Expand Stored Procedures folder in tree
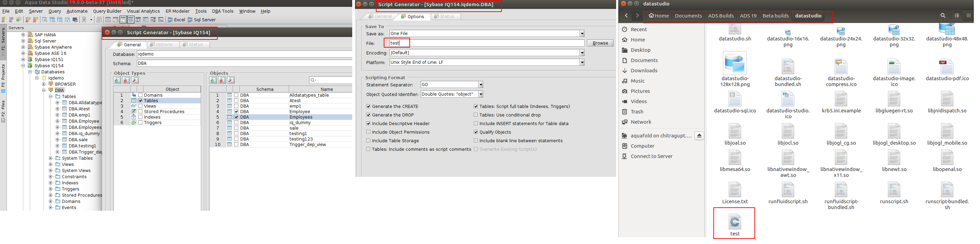 (x=51, y=195)
